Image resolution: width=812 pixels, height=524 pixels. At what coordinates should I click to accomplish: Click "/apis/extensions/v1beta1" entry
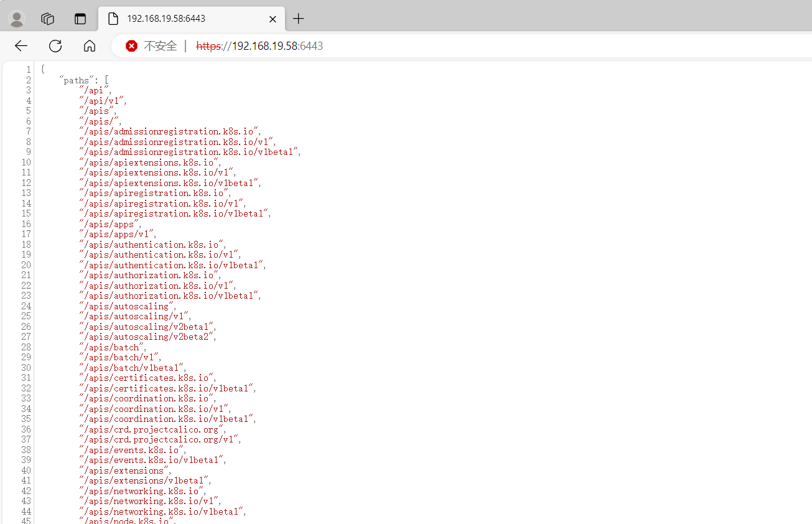point(144,480)
